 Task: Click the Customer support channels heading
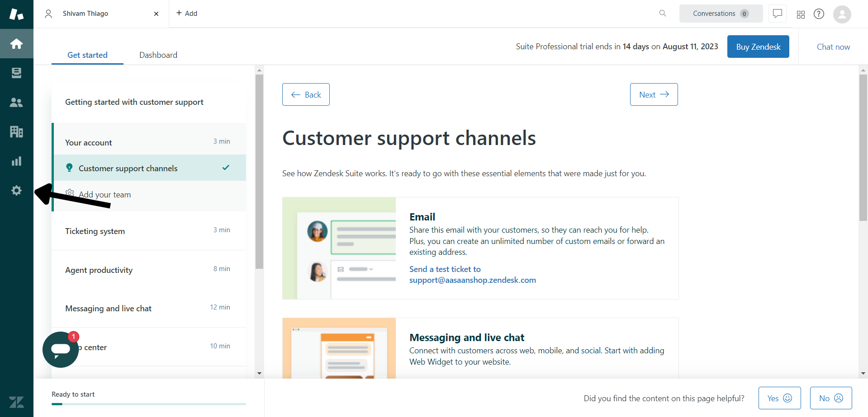(409, 138)
